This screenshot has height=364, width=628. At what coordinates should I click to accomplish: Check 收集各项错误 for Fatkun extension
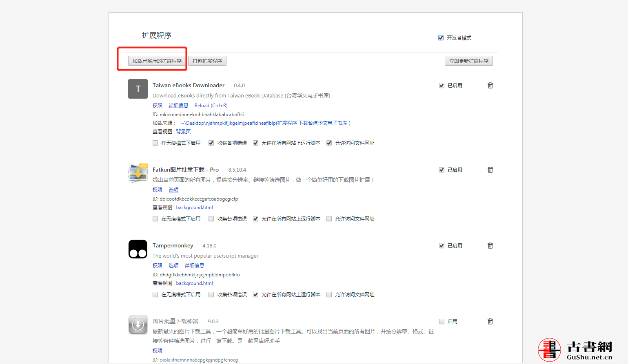(x=211, y=219)
